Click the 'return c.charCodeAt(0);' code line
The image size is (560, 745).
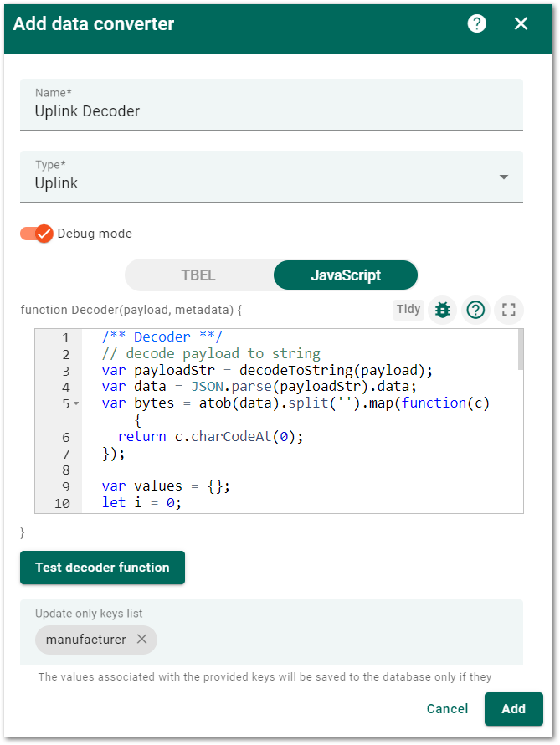click(210, 436)
